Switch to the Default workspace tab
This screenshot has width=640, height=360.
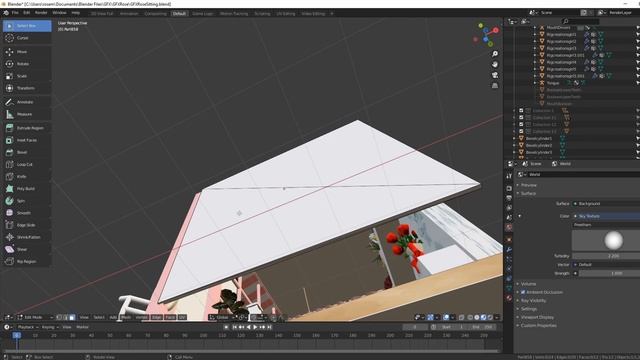point(179,13)
